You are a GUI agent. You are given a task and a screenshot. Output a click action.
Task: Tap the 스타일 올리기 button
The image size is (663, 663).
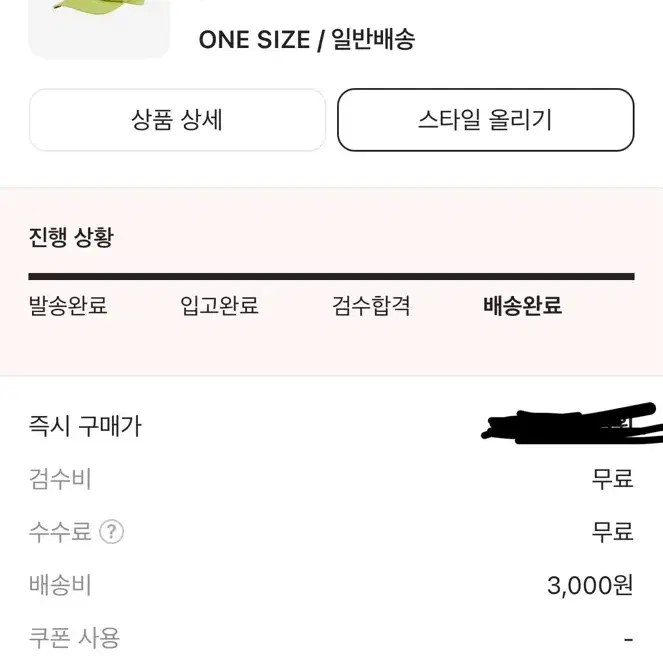click(485, 120)
